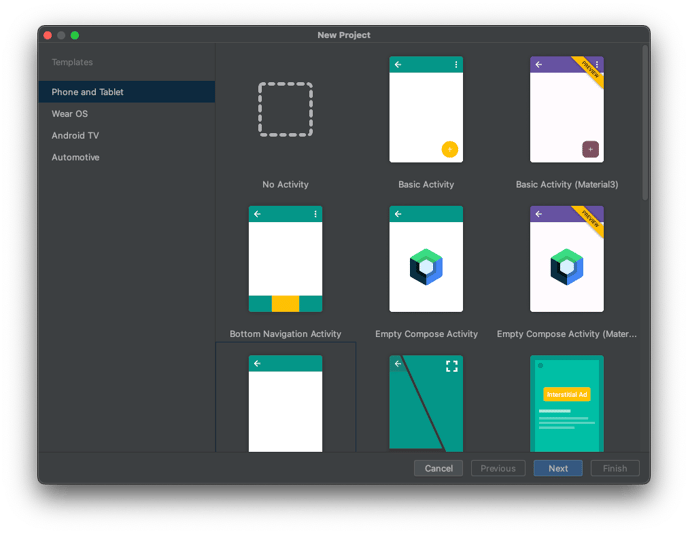Click the Interstitial Ad template preview

(x=566, y=403)
